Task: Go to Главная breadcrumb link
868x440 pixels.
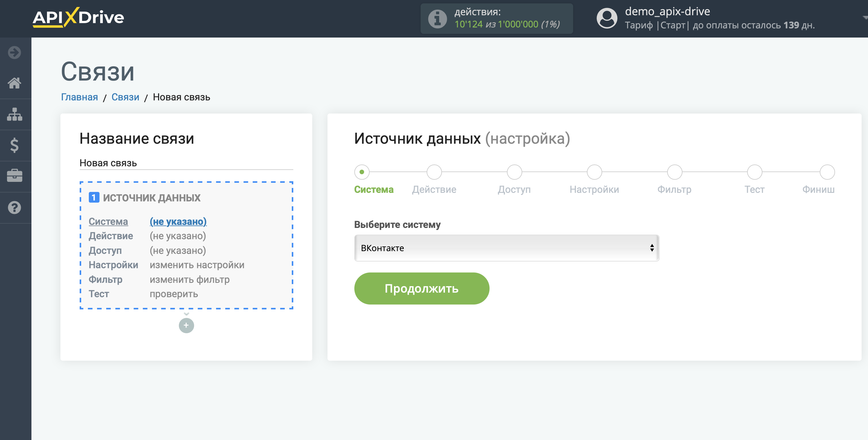Action: tap(80, 97)
